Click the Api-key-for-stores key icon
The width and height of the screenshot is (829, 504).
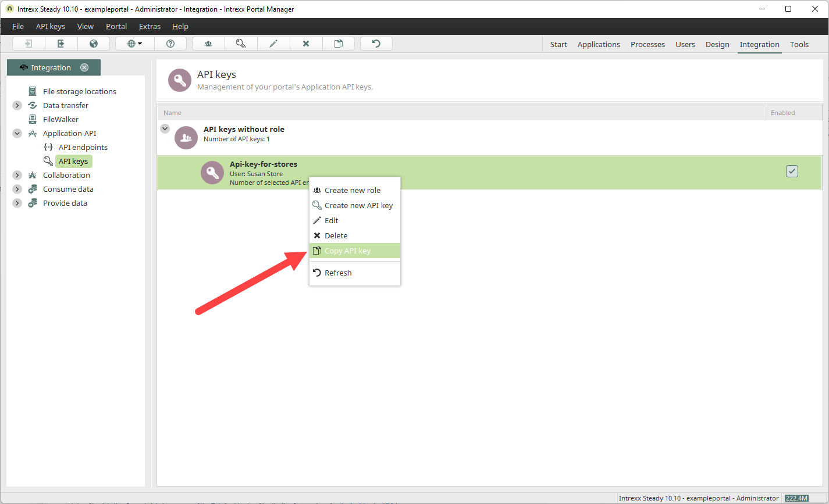[x=212, y=173]
